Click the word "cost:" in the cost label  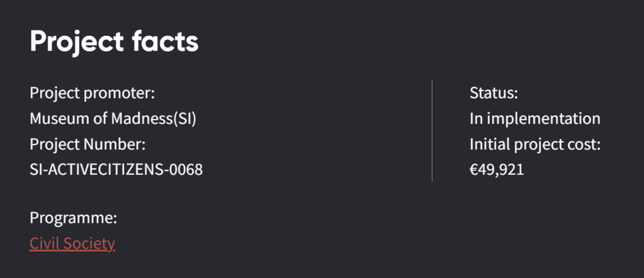coord(582,144)
